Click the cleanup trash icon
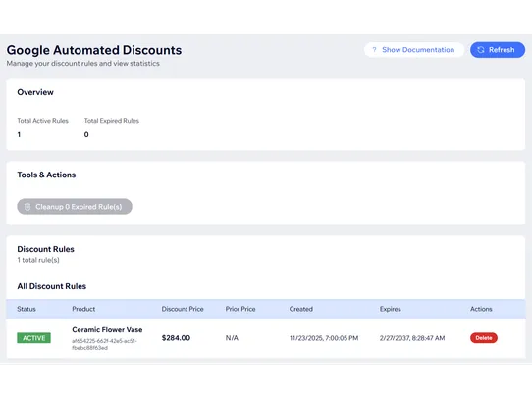Screen dimensions: 532x399 (27, 207)
